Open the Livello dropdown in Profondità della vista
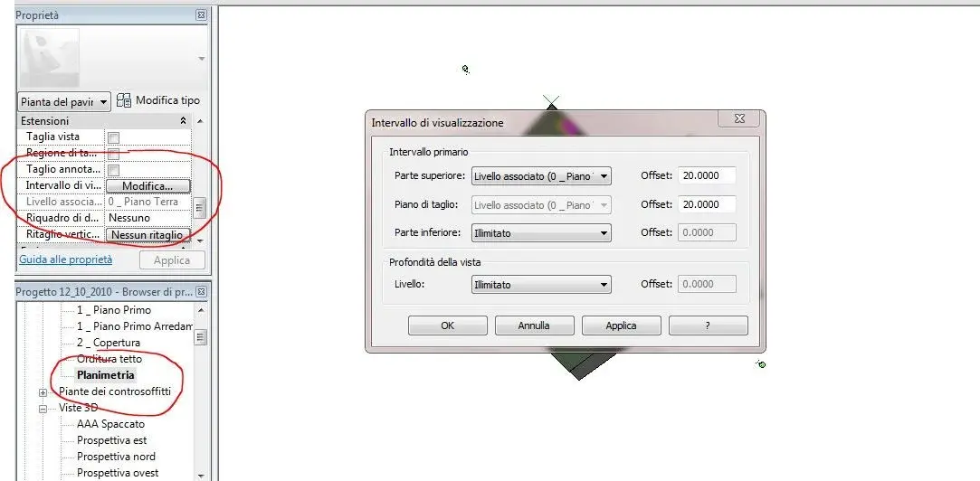Screen dimensions: 980x481 point(541,284)
